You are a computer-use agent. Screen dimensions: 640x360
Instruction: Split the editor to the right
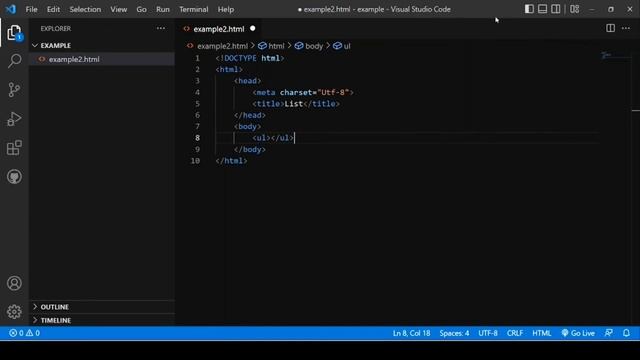(x=610, y=28)
